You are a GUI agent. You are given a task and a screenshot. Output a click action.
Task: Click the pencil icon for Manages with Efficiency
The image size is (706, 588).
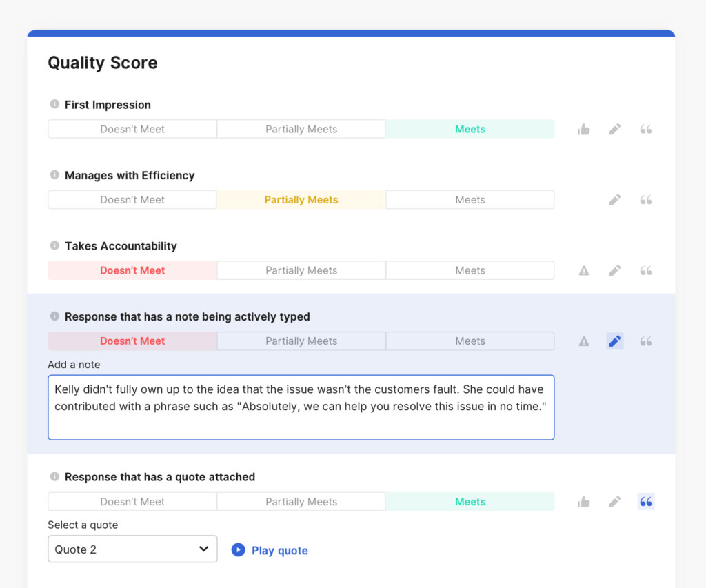pos(615,199)
